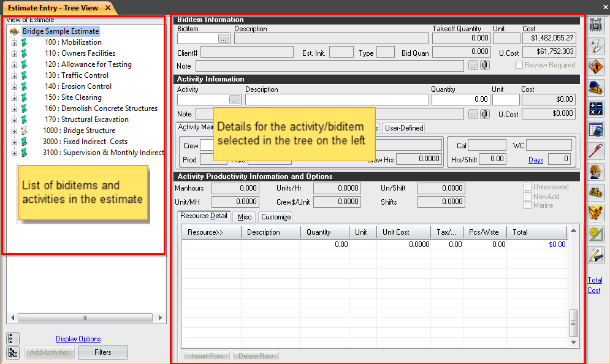Click the calculator operators icon in right toolbar
The width and height of the screenshot is (610, 364).
596,109
